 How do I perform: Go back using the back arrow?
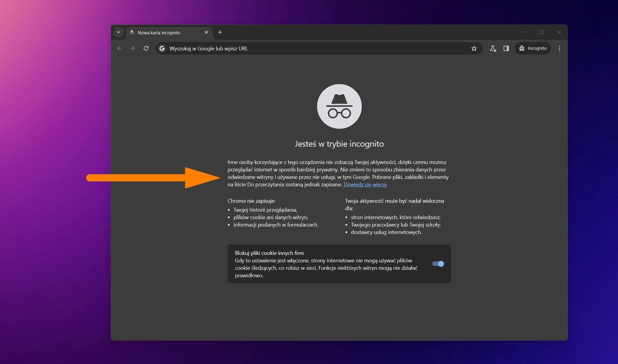[x=119, y=48]
